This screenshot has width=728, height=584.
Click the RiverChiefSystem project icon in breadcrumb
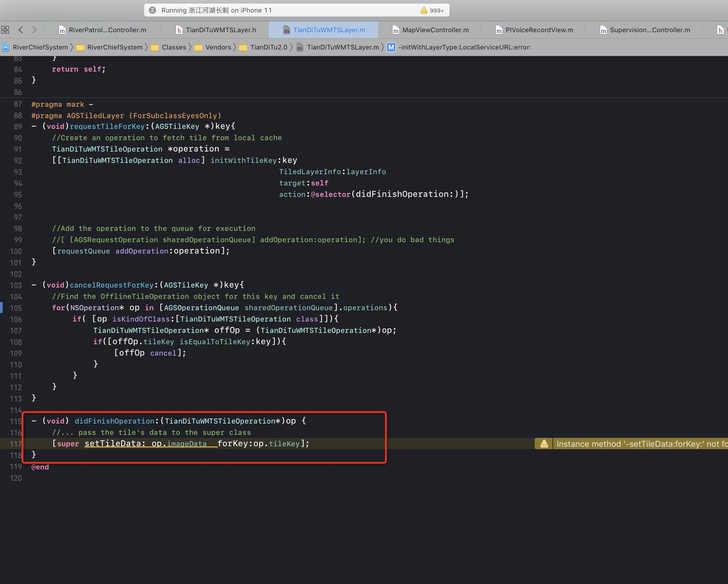(x=6, y=47)
